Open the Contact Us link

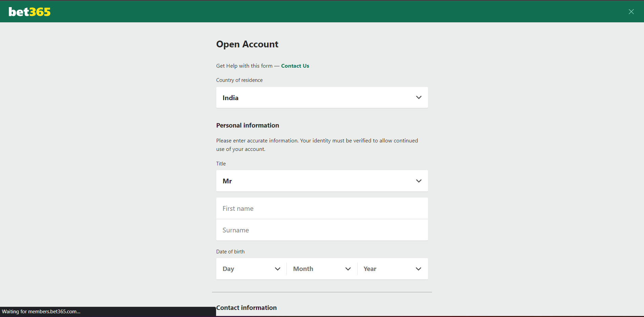[295, 66]
